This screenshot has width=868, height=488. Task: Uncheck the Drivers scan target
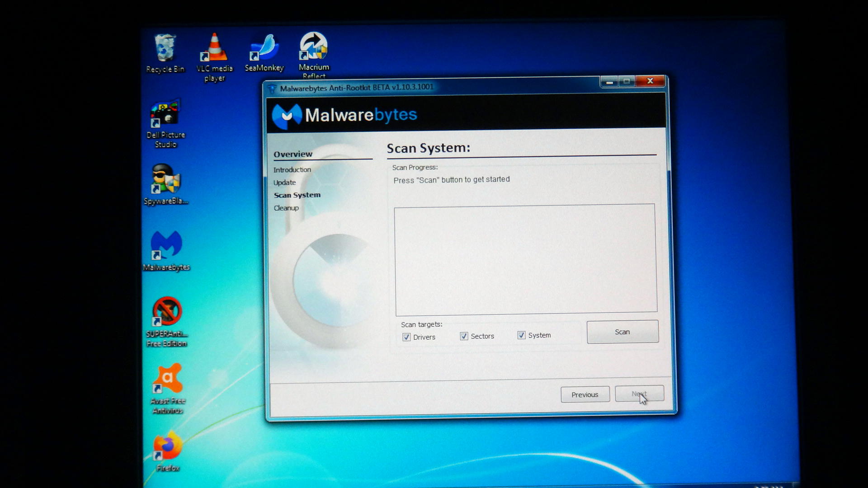click(406, 337)
